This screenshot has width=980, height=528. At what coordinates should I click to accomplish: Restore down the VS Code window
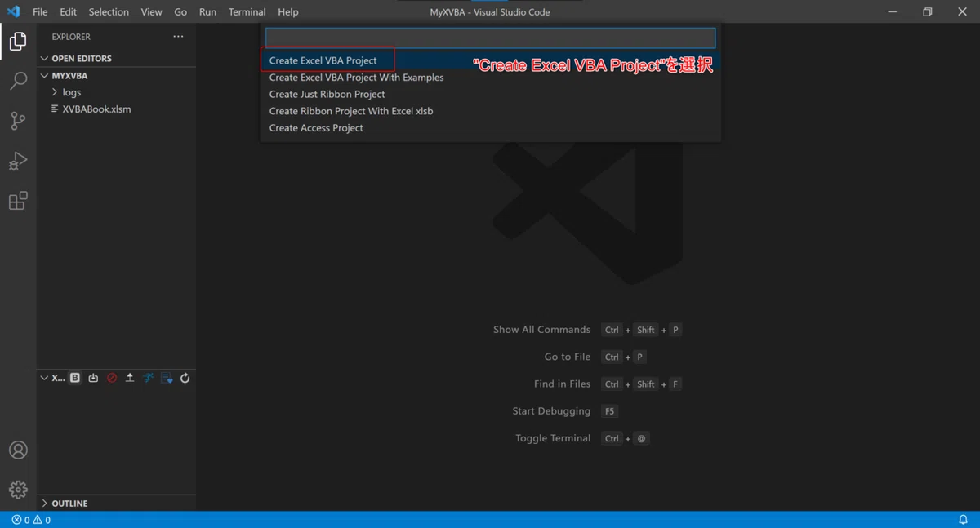(x=927, y=12)
